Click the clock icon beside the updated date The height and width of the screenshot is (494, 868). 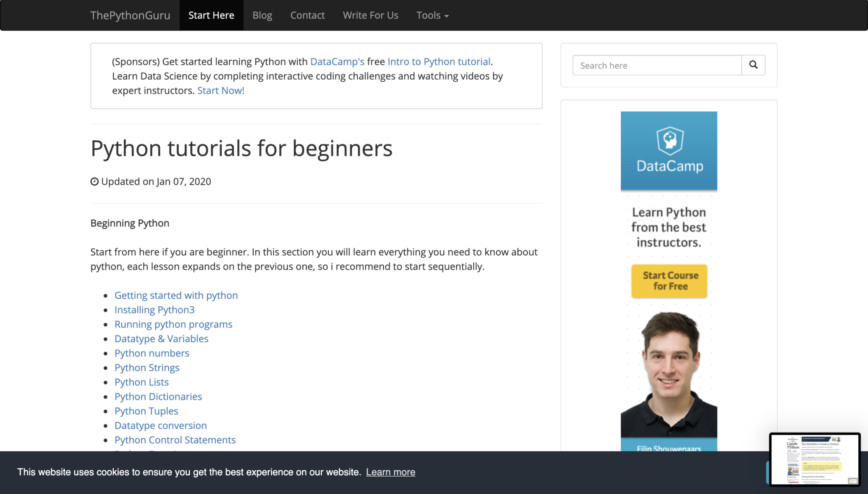point(95,181)
